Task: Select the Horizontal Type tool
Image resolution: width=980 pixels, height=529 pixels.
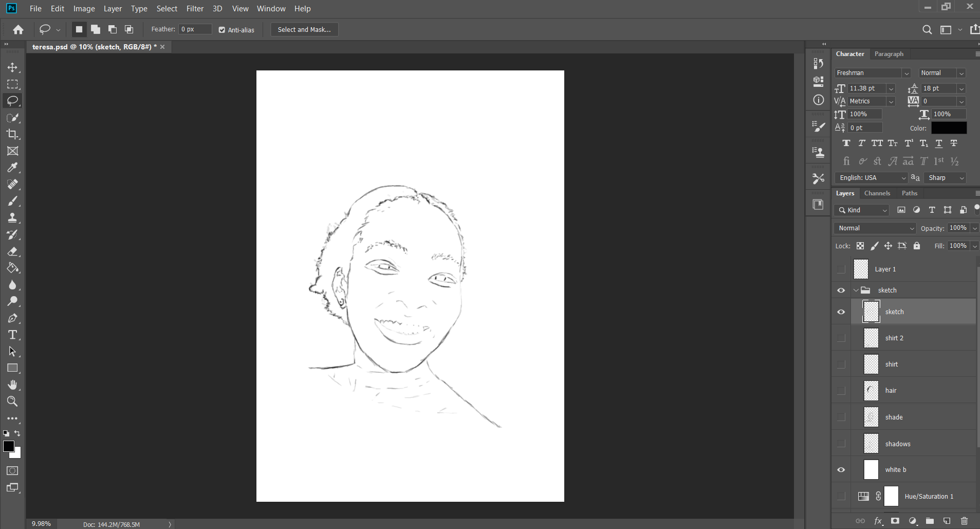Action: click(12, 335)
